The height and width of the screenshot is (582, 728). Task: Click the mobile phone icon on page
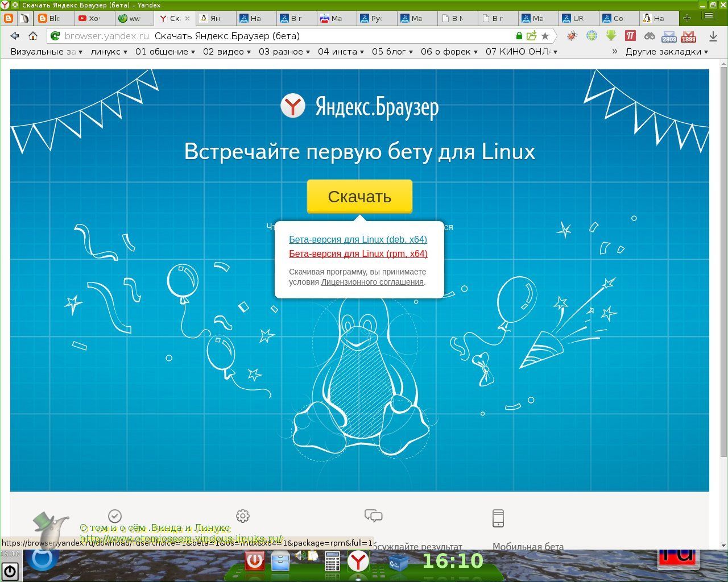pos(498,518)
